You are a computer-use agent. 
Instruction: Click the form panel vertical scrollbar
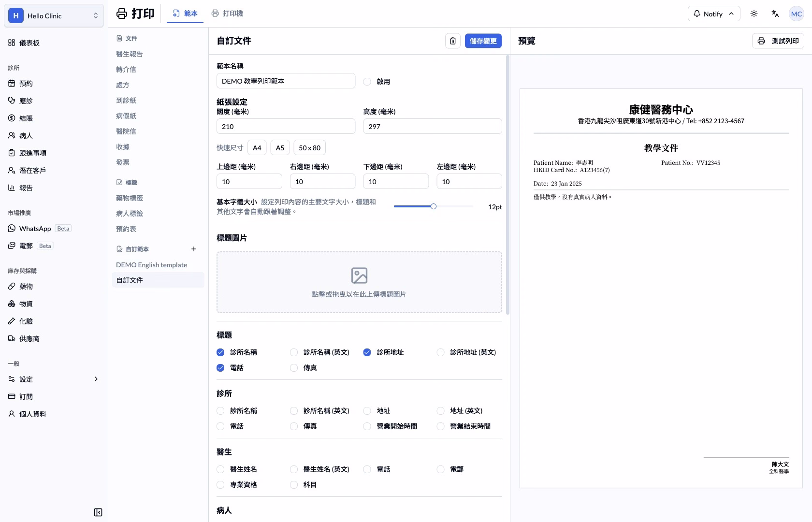tap(507, 185)
